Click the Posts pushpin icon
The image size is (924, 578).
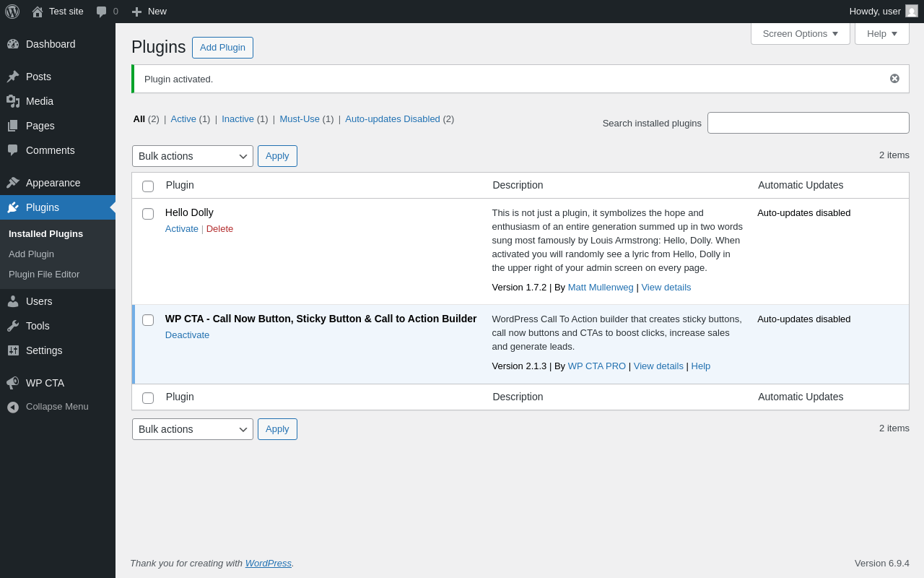13,77
